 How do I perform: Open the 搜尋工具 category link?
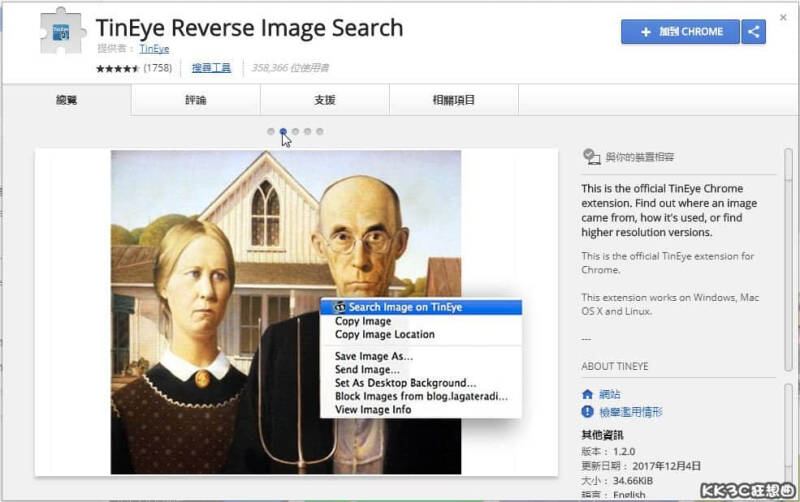click(211, 68)
